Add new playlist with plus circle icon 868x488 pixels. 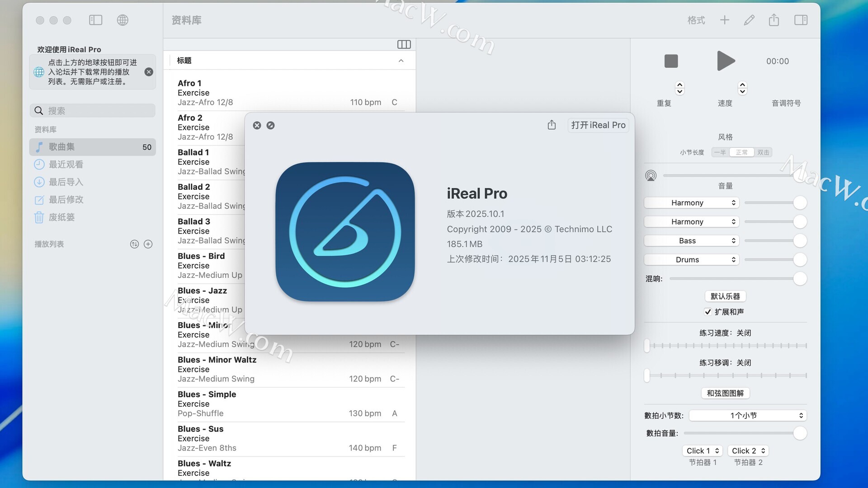[148, 244]
